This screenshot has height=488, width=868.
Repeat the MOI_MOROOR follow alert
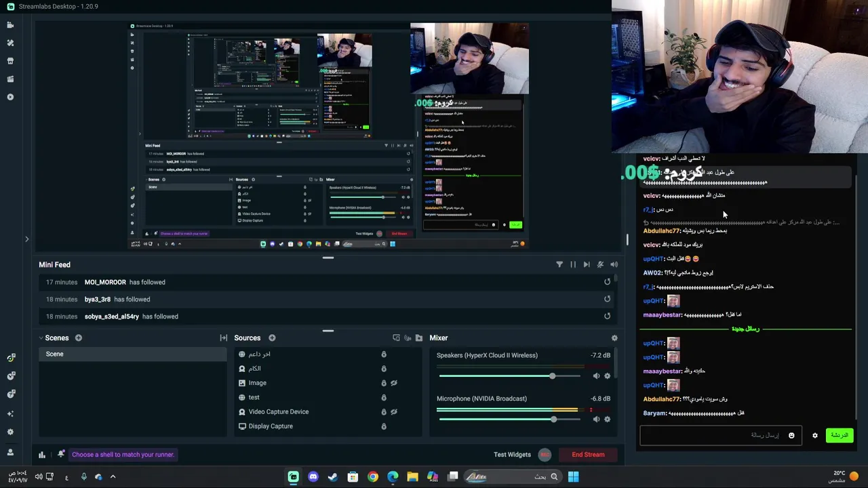[607, 282]
